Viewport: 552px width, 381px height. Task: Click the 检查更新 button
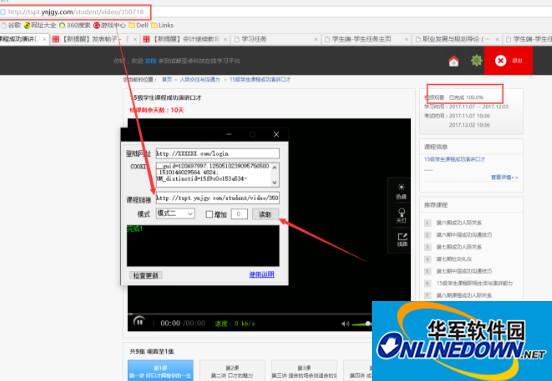(146, 275)
